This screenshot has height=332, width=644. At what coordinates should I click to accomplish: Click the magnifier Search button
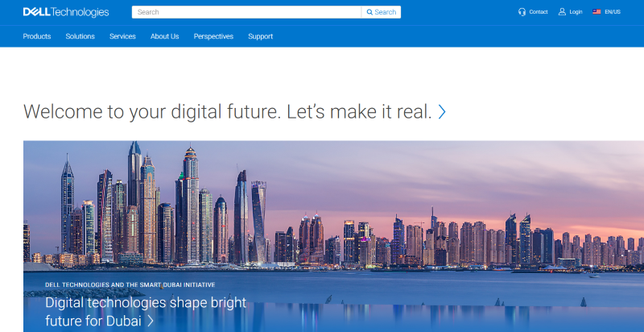pyautogui.click(x=381, y=12)
